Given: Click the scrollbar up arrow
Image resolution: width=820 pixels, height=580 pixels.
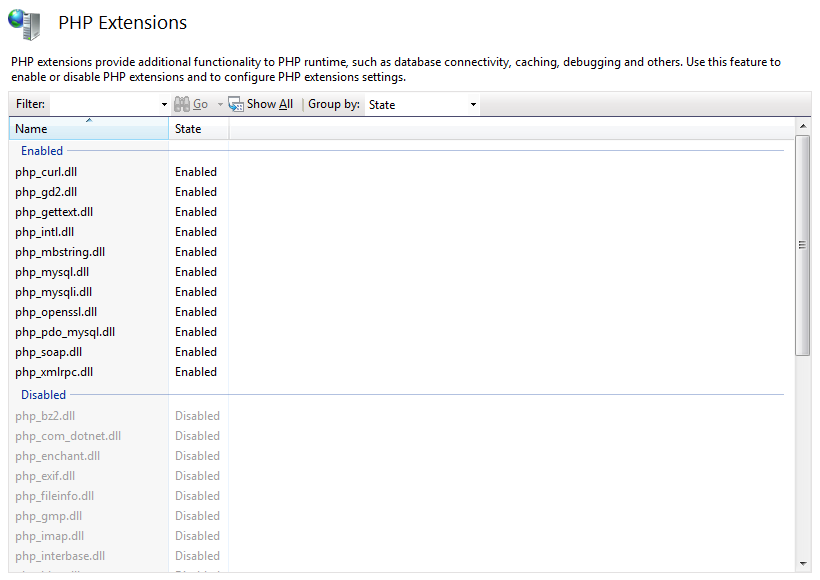Looking at the screenshot, I should click(x=803, y=126).
